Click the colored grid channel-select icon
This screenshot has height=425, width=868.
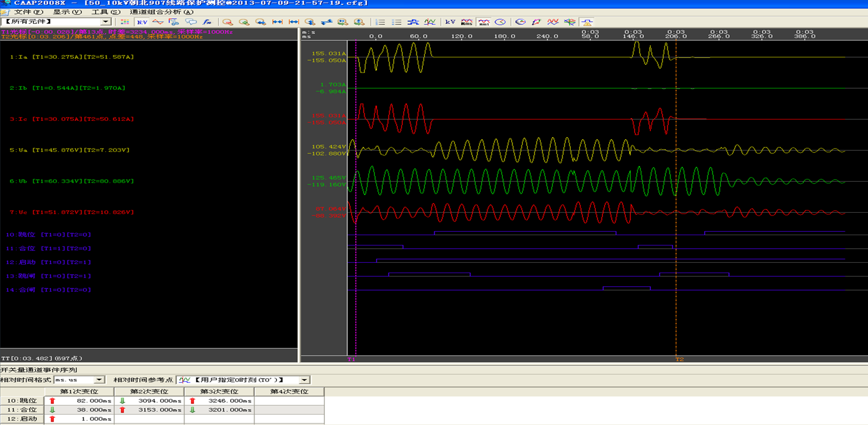tap(125, 22)
